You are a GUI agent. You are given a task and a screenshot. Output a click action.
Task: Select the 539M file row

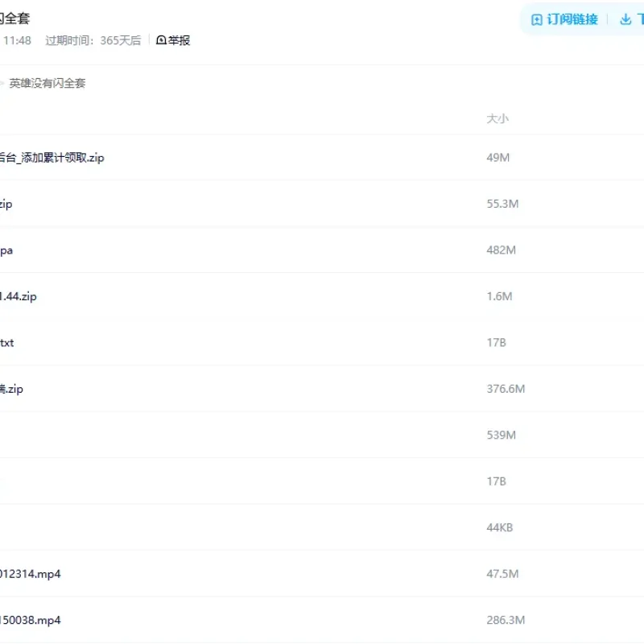pyautogui.click(x=322, y=435)
